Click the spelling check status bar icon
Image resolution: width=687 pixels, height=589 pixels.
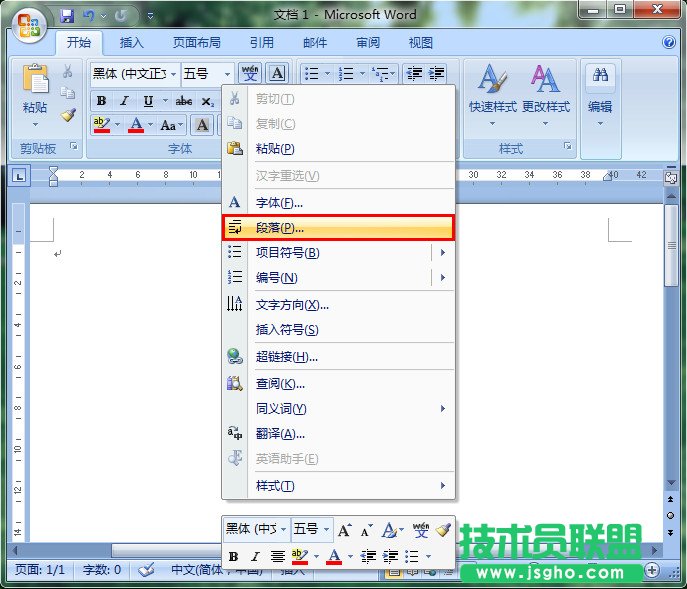pyautogui.click(x=146, y=570)
